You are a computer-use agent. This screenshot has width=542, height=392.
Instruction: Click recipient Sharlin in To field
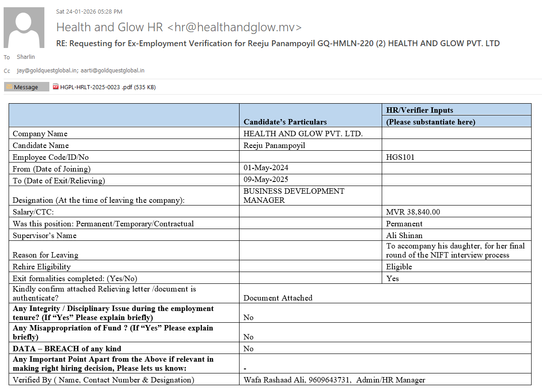click(x=26, y=57)
